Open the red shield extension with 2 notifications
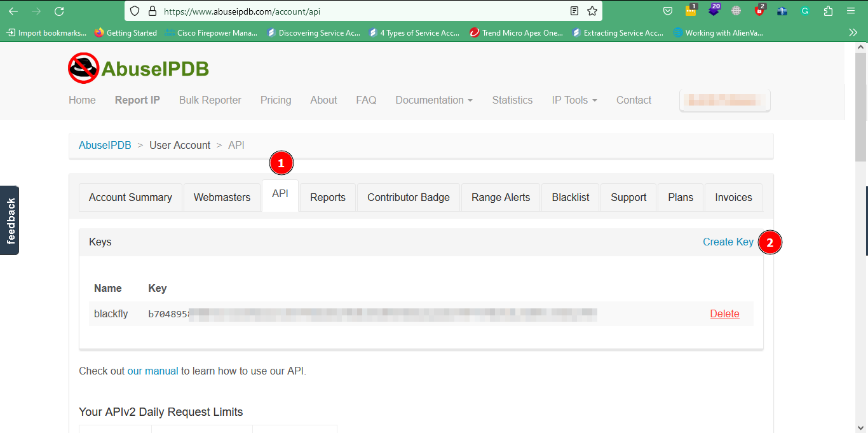The image size is (868, 433). 759,11
